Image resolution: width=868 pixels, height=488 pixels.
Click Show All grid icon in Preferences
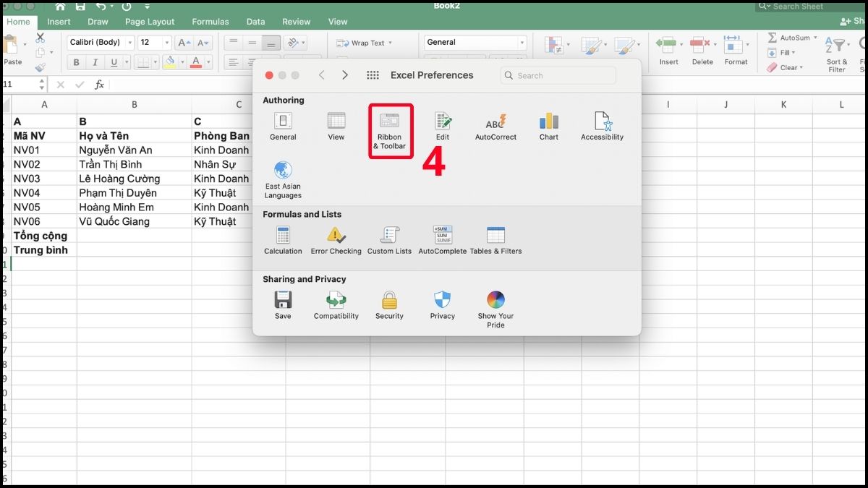point(373,75)
